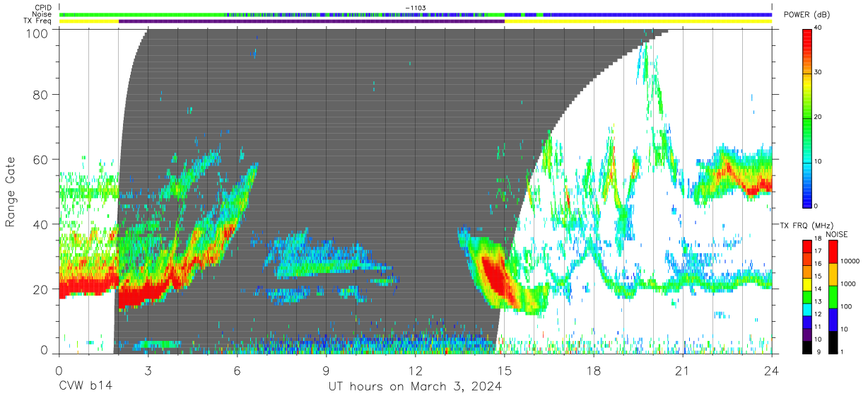Click the '-1103' CPID value
Viewport: 868px width, 401px height.
[x=416, y=8]
